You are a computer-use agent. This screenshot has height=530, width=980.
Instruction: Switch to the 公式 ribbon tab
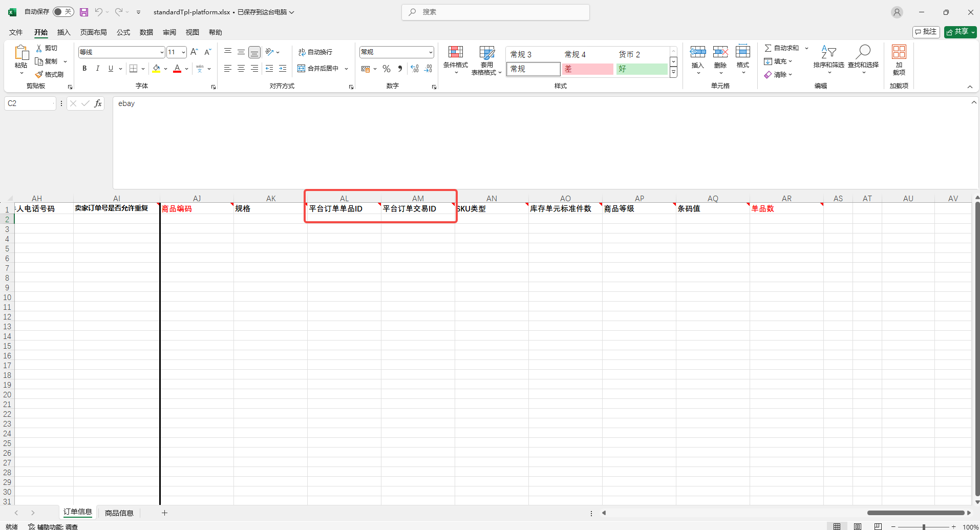coord(123,32)
